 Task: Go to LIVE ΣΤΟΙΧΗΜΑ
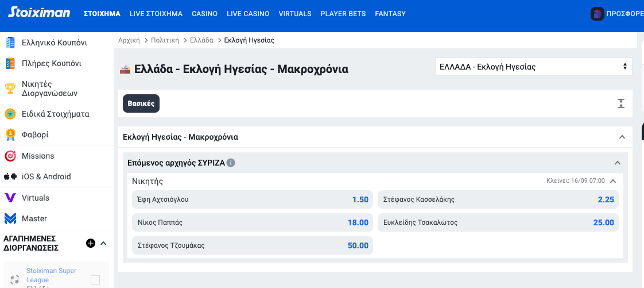coord(156,14)
